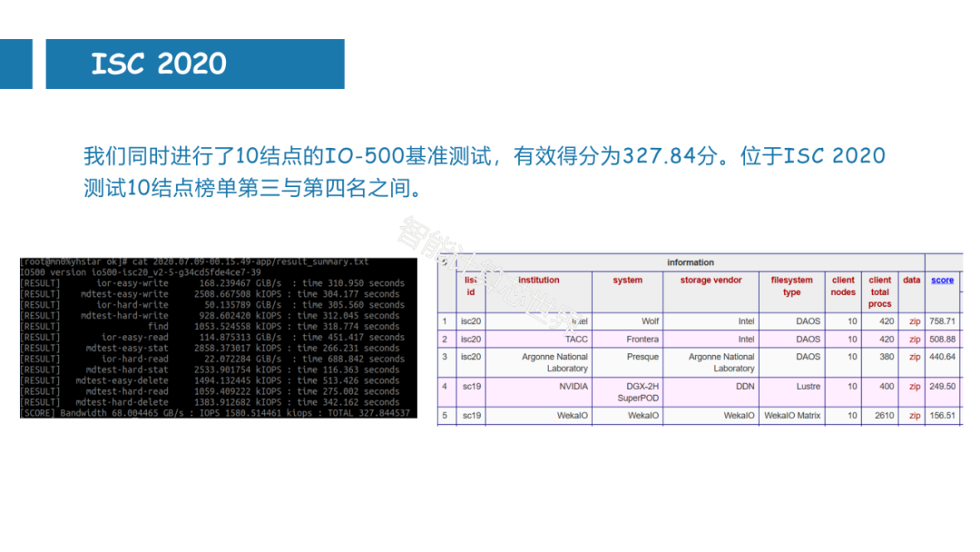Open the score column header link
The height and width of the screenshot is (552, 980).
pyautogui.click(x=942, y=280)
